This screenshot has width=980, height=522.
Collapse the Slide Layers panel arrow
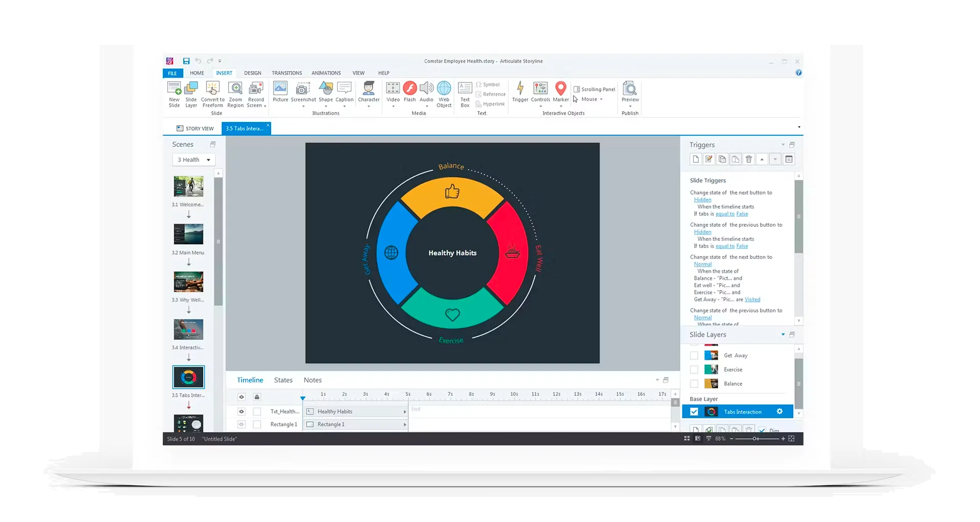coord(783,335)
